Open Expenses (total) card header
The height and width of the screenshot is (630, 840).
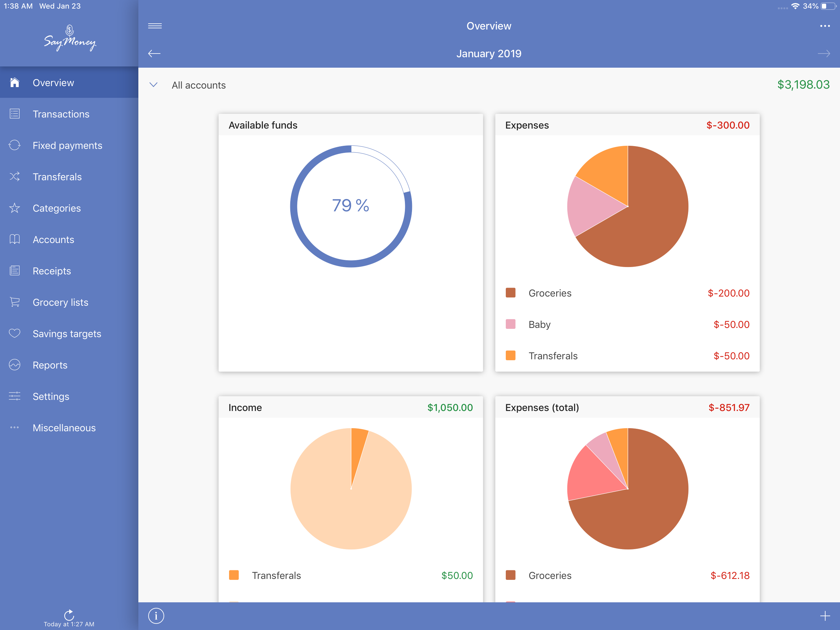tap(627, 407)
